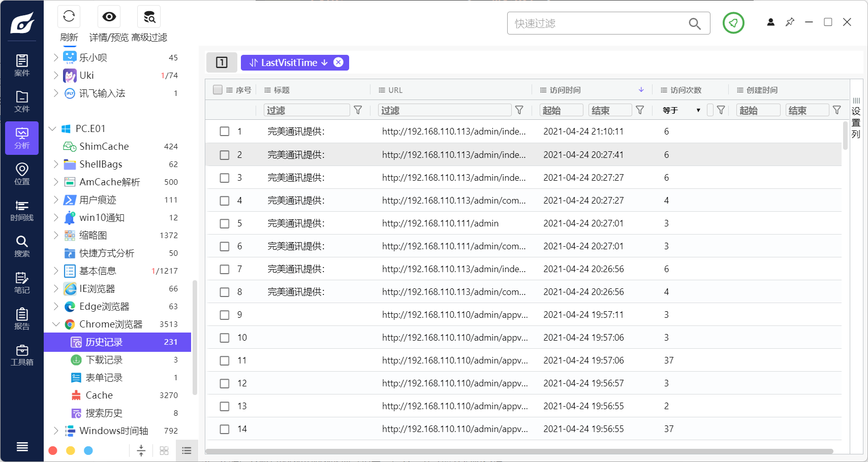Click the URL column filter funnel icon
Viewport: 868px width, 462px height.
[x=519, y=110]
